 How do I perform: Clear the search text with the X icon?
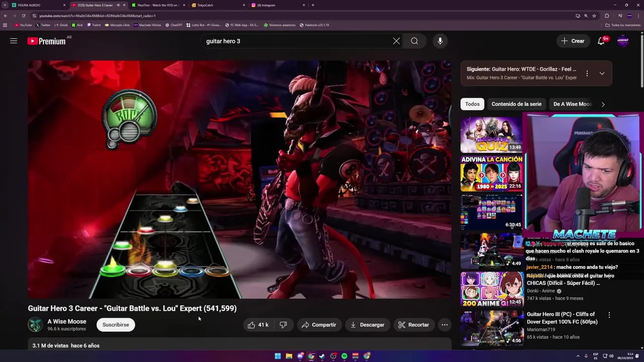396,41
